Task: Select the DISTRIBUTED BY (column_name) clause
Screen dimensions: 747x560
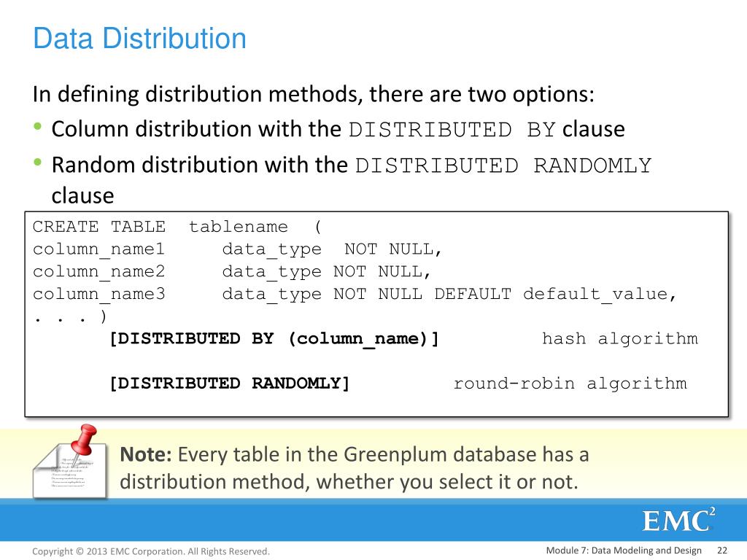Action: 274,339
